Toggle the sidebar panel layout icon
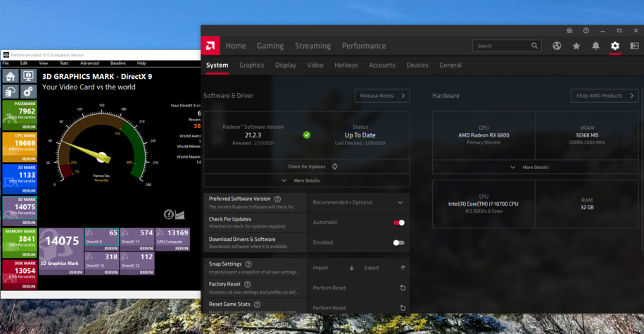644x334 pixels. click(x=635, y=46)
